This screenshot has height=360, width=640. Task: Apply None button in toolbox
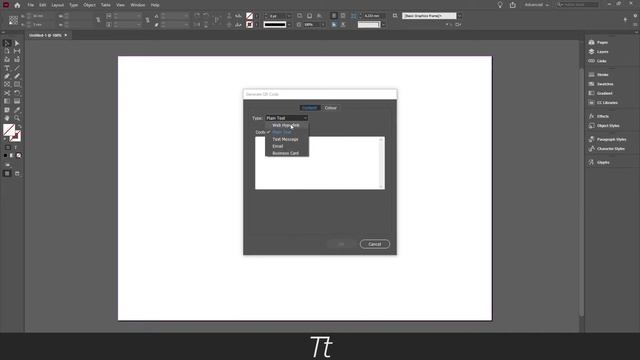pyautogui.click(x=19, y=156)
